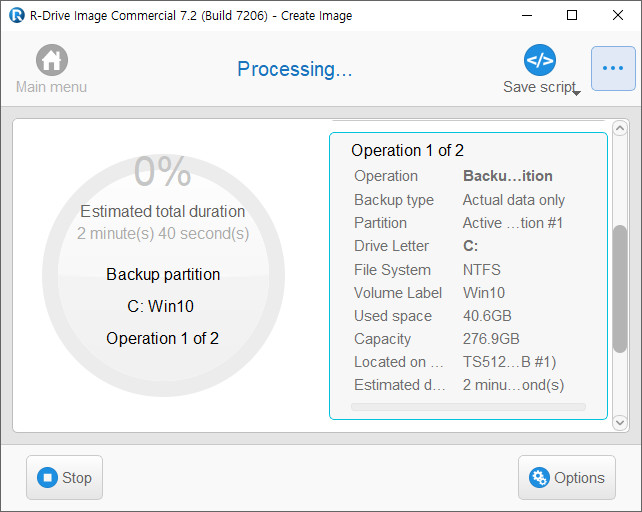The image size is (642, 512).
Task: Close the R-Drive Image window
Action: (x=618, y=16)
